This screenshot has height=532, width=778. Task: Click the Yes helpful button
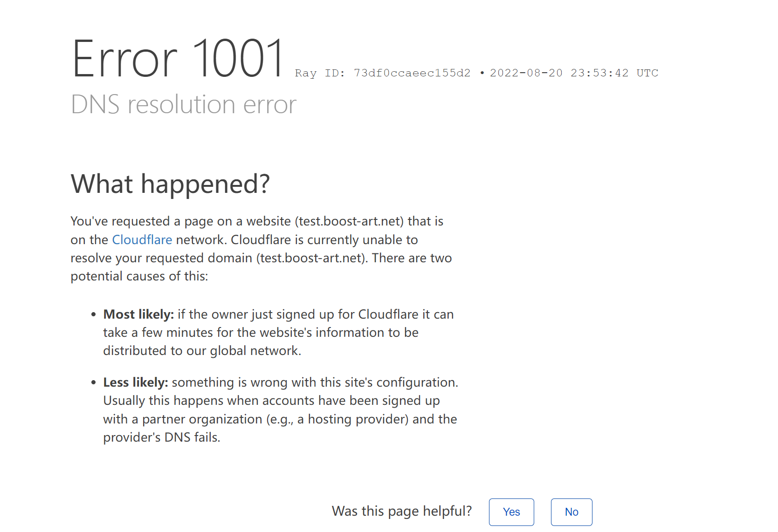(511, 512)
